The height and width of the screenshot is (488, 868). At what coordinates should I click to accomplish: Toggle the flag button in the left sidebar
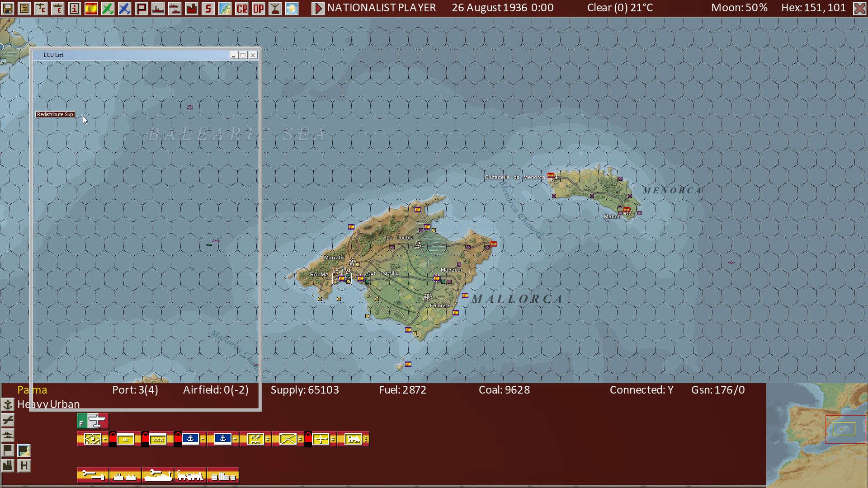[8, 450]
